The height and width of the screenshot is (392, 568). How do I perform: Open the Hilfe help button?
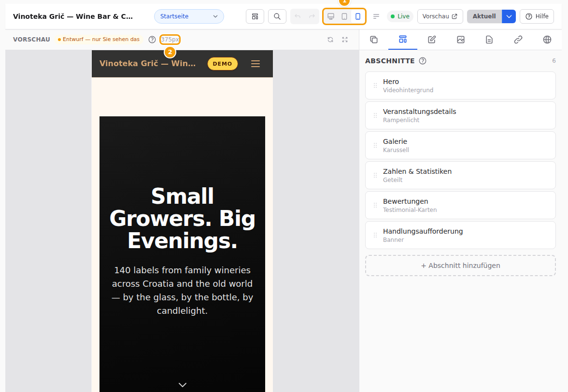coord(537,16)
